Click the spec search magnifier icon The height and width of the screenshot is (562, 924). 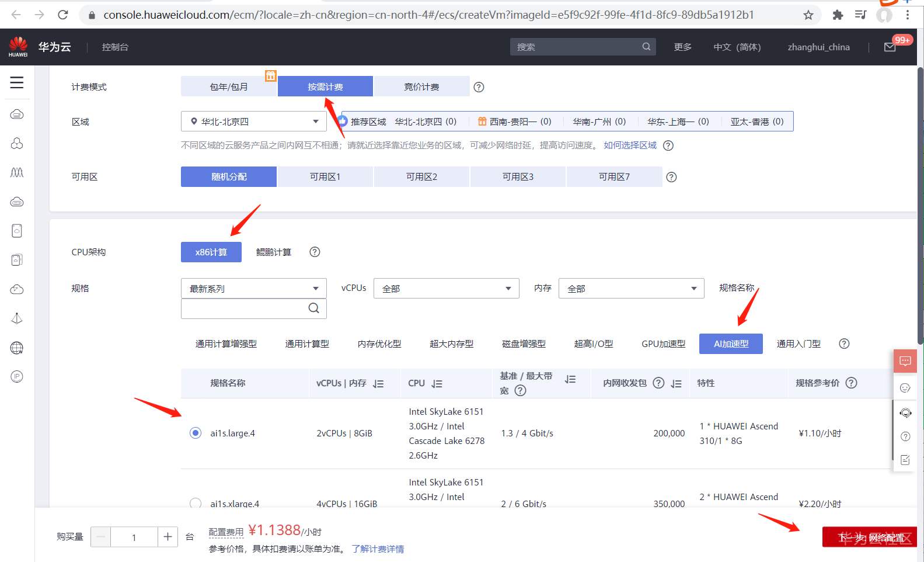click(313, 308)
